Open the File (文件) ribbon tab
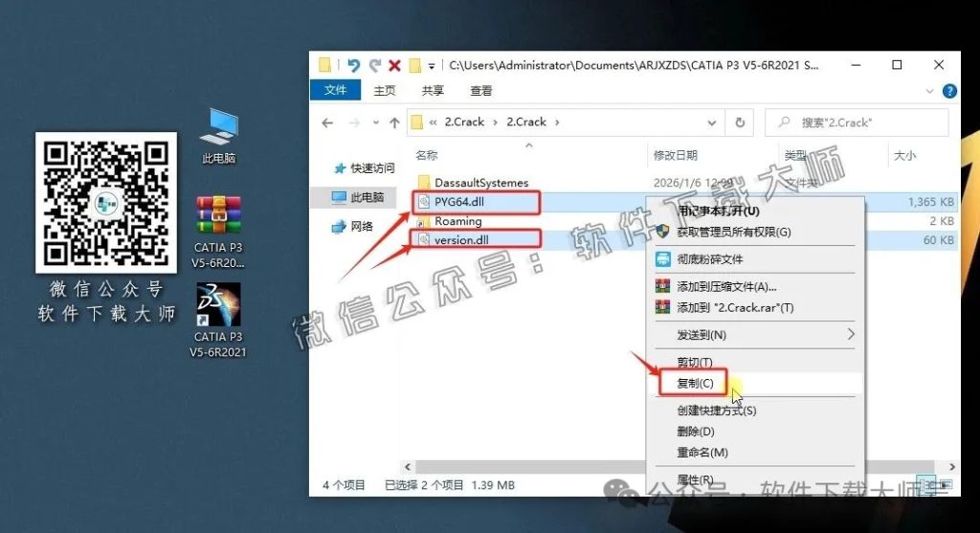 pyautogui.click(x=336, y=90)
